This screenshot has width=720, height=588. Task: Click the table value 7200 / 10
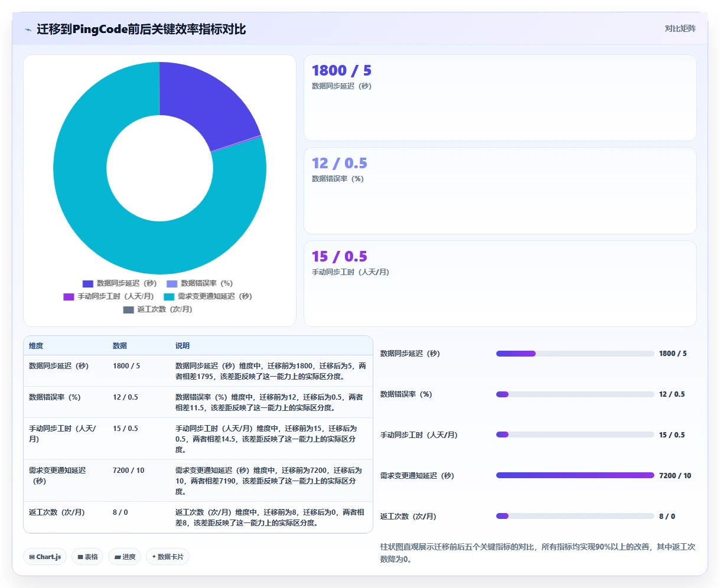(x=128, y=471)
